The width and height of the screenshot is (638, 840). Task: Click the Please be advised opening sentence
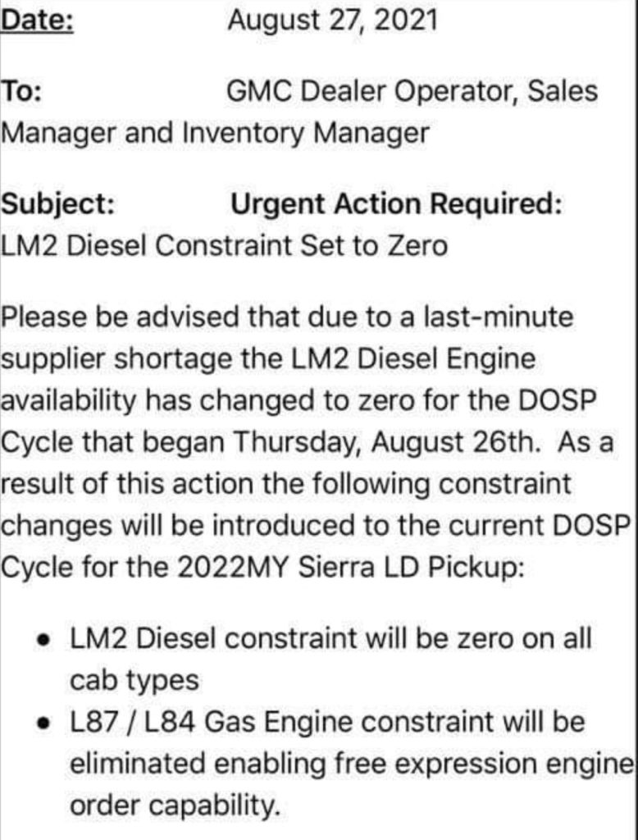(286, 317)
